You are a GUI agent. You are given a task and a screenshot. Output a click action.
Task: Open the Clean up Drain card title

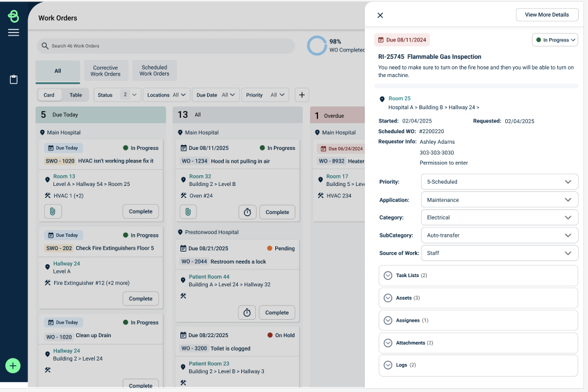[x=94, y=335]
